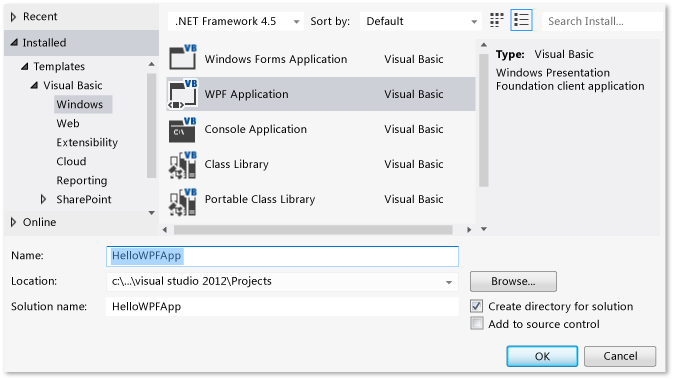Click the Solution name input field
The image size is (674, 380).
pos(282,306)
